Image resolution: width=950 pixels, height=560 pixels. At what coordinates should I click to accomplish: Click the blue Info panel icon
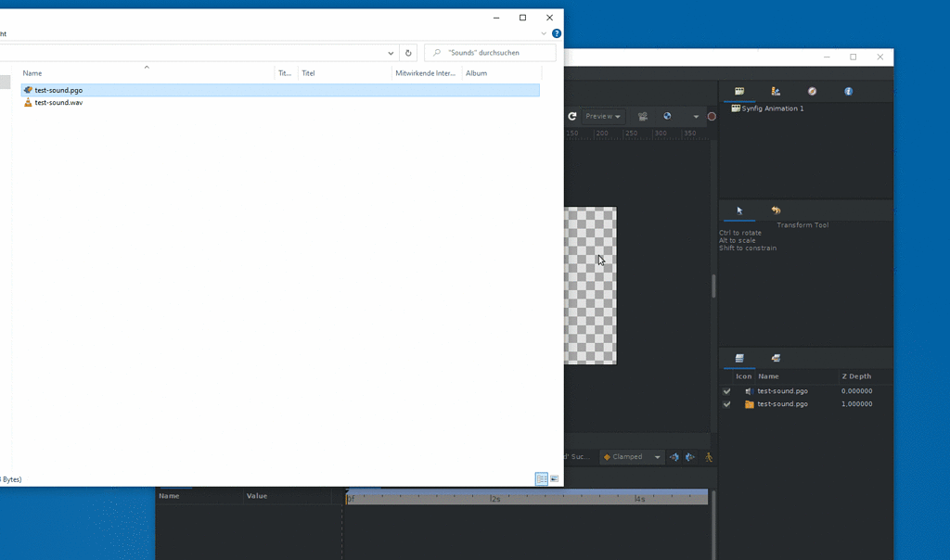click(849, 91)
